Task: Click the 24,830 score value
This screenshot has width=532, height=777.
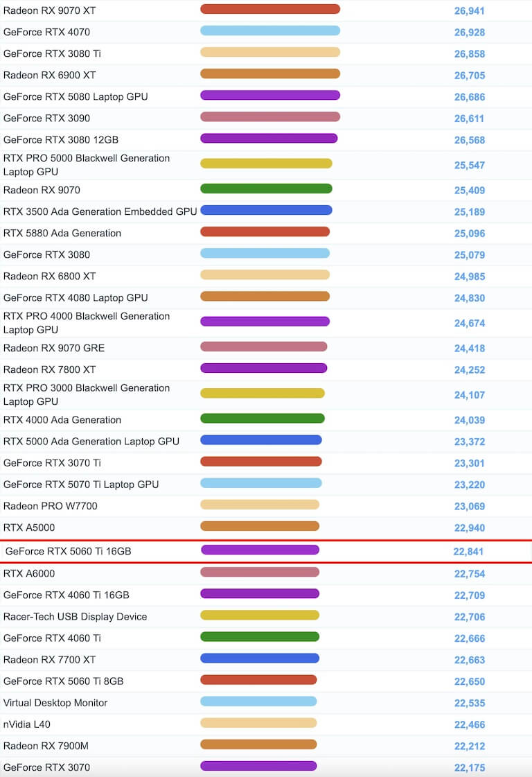Action: [470, 298]
